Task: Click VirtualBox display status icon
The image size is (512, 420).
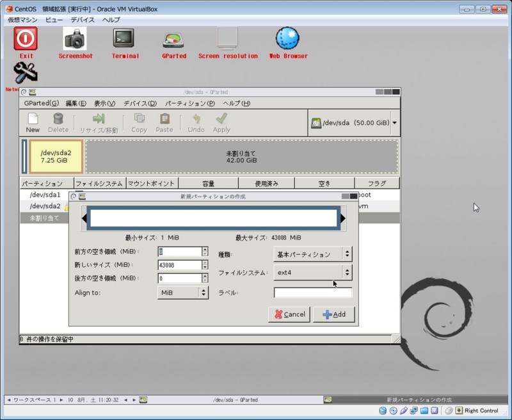Action: pyautogui.click(x=435, y=410)
